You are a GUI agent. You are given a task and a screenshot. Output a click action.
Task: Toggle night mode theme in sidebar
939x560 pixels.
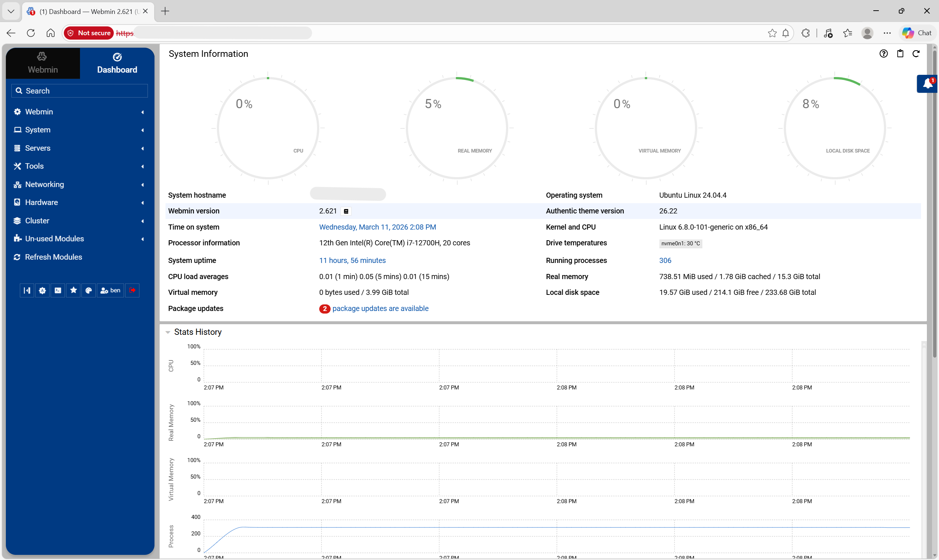[42, 290]
